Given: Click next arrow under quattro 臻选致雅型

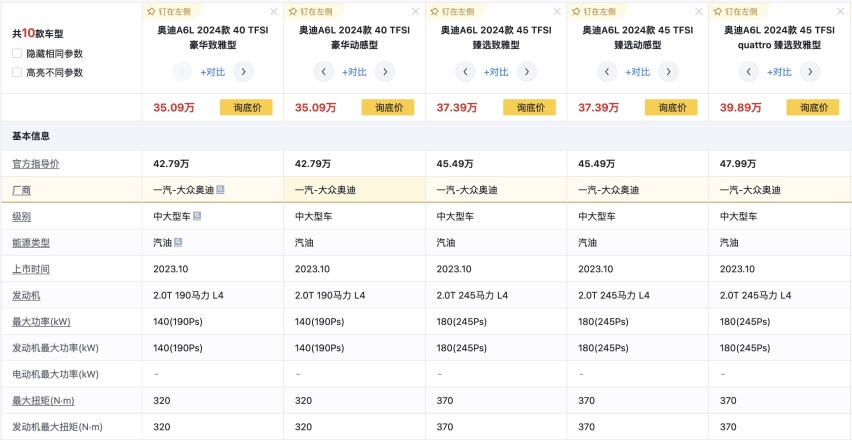Looking at the screenshot, I should 810,72.
